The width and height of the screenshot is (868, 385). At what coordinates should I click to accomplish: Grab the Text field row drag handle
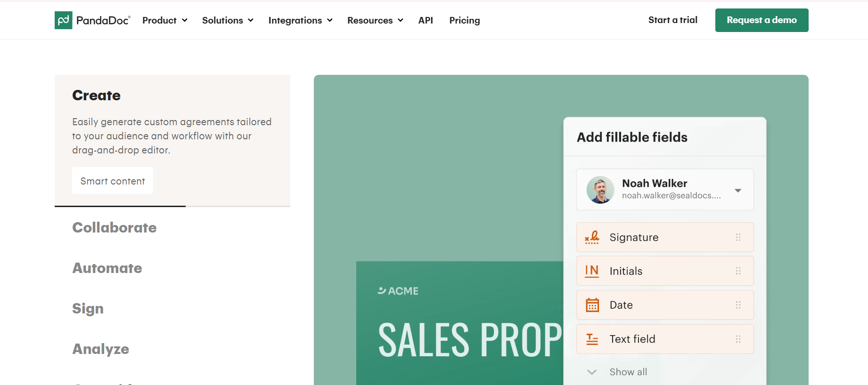coord(738,339)
